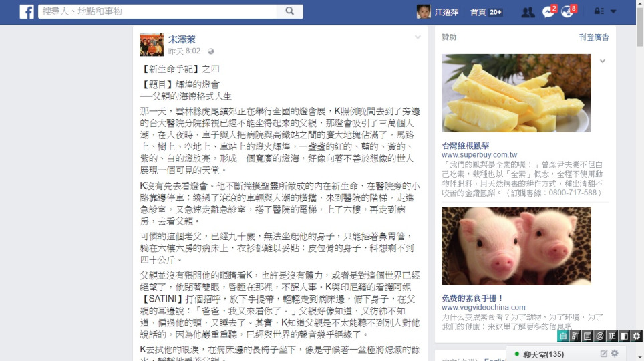Open the notifications globe icon

click(569, 11)
